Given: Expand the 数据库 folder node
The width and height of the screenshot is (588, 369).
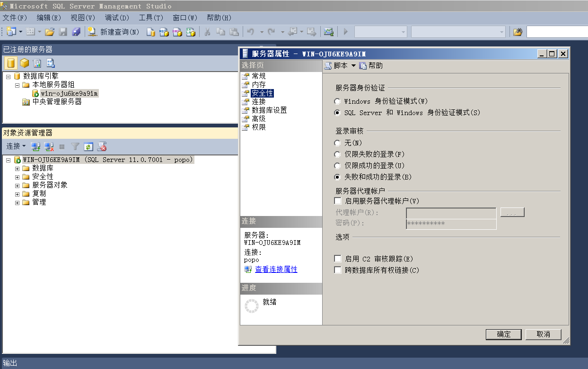Looking at the screenshot, I should (x=18, y=168).
